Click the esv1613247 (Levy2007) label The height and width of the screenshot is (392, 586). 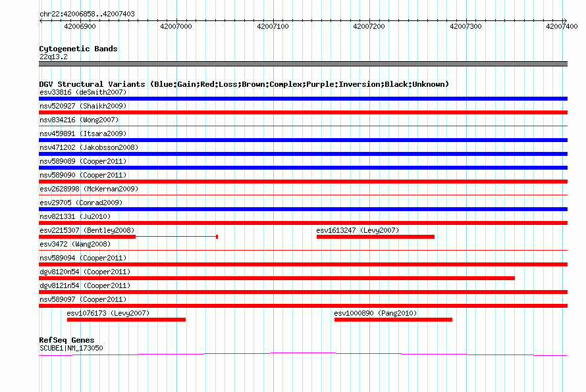pos(358,230)
